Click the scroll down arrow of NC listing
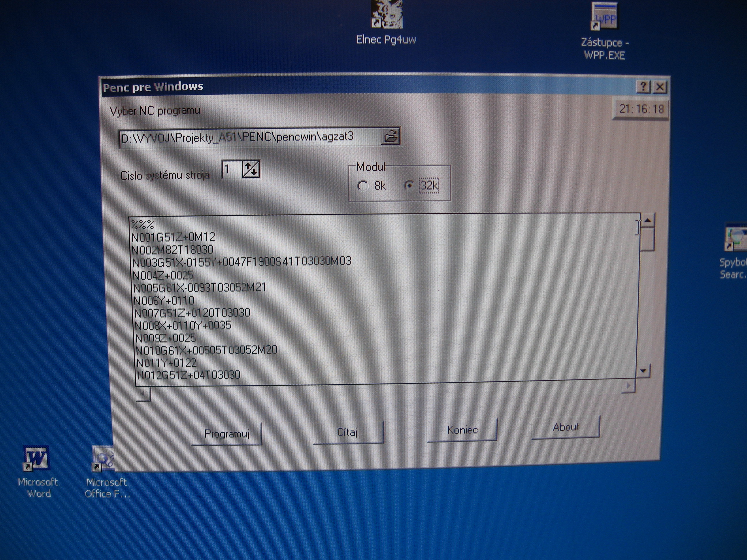The width and height of the screenshot is (747, 560). pyautogui.click(x=643, y=371)
